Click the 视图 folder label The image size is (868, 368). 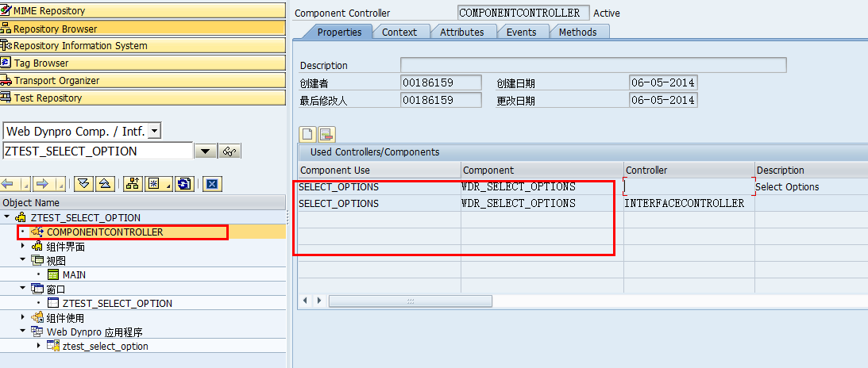click(x=56, y=261)
